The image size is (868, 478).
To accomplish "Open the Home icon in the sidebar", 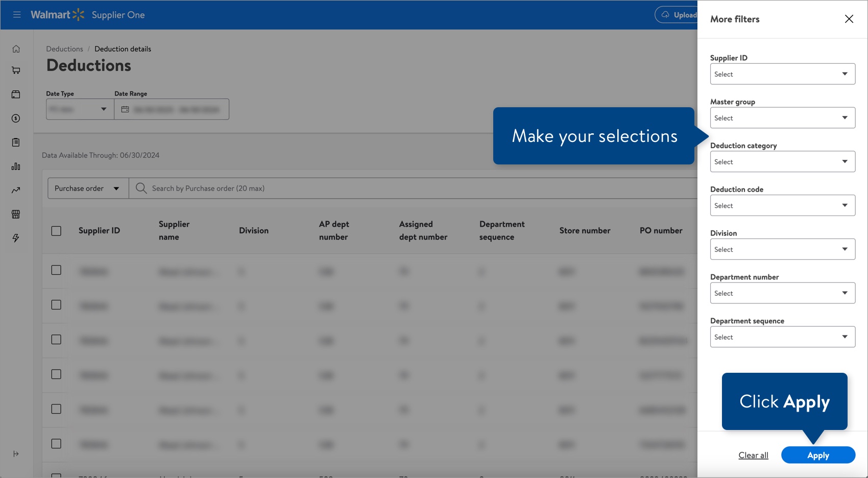I will [16, 49].
